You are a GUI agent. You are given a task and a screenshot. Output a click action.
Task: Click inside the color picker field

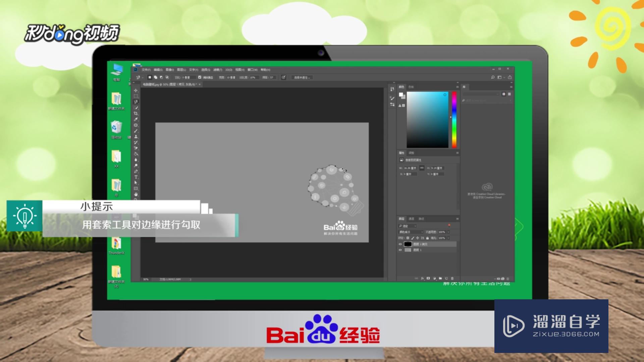point(428,120)
